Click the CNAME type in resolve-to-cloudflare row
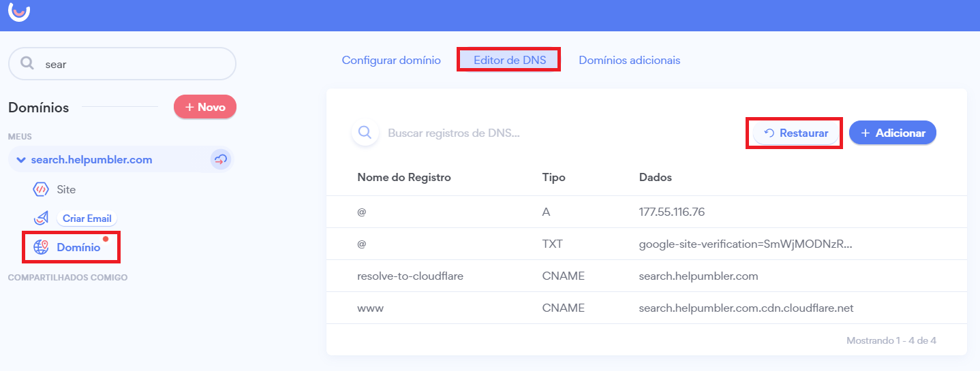Screen dimensions: 980x371 (x=564, y=276)
